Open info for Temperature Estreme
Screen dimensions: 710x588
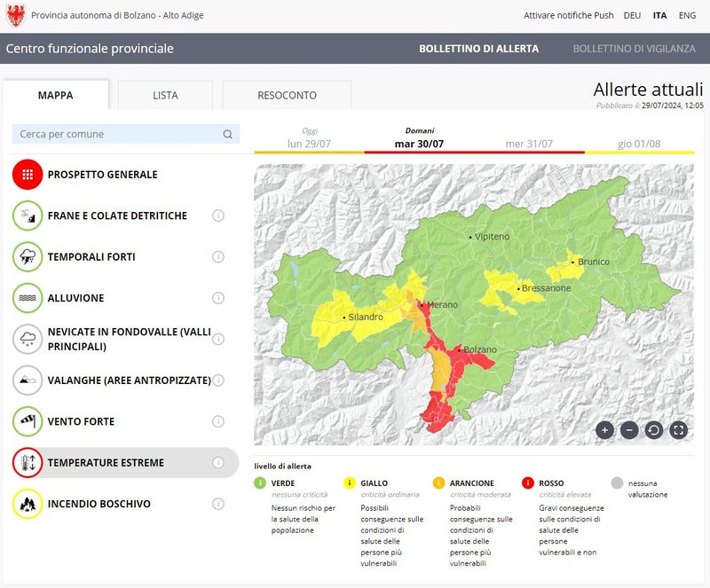point(218,462)
